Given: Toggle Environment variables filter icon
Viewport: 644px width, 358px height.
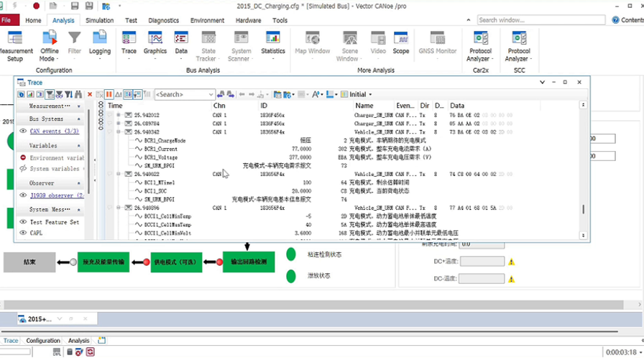Looking at the screenshot, I should click(23, 157).
